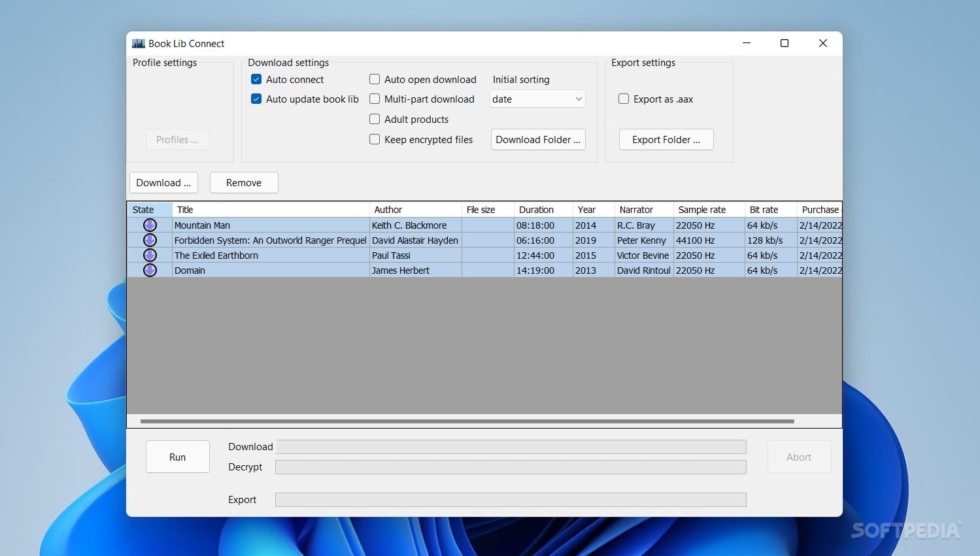Click the 44100 Hz sample rate cell
Viewport: 980px width, 556px height.
point(709,240)
